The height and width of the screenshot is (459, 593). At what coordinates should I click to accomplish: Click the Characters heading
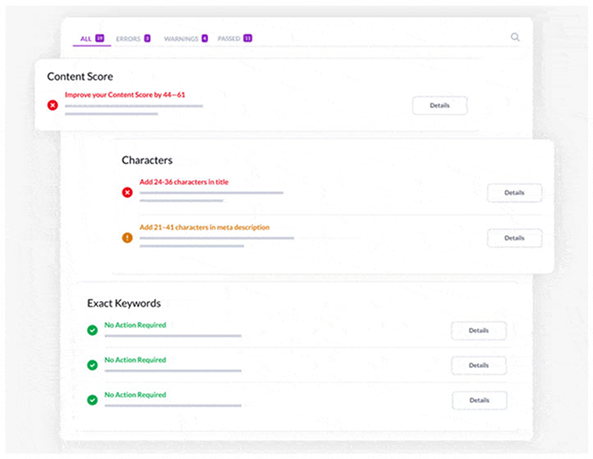(x=147, y=160)
